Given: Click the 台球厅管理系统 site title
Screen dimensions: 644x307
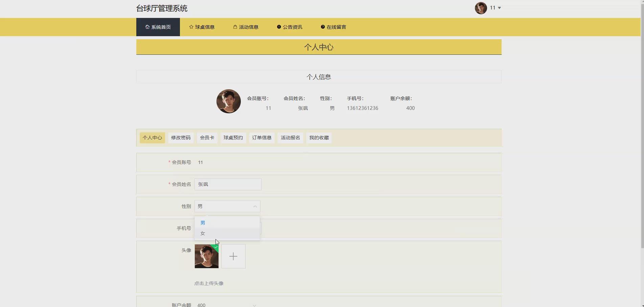Looking at the screenshot, I should 162,8.
